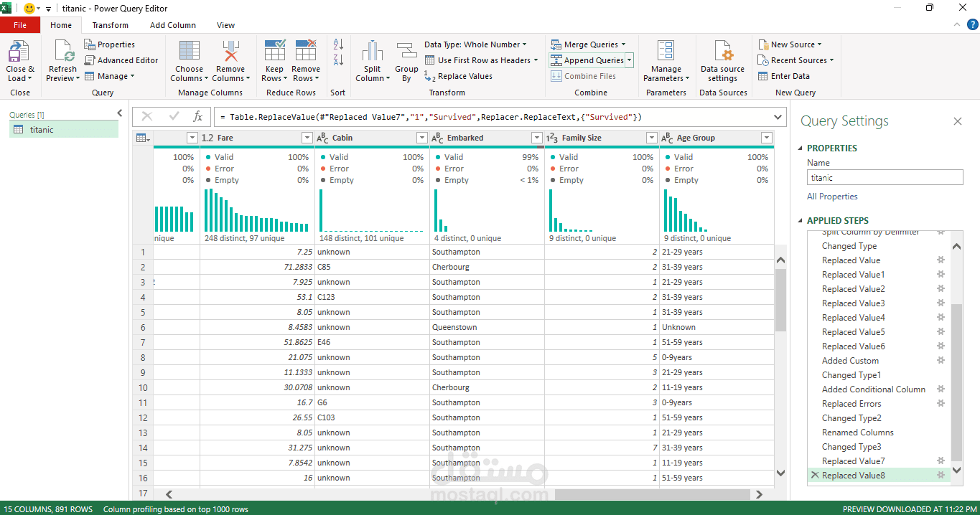Open gear settings for Added Conditional Column step
Image resolution: width=980 pixels, height=515 pixels.
[x=941, y=389]
